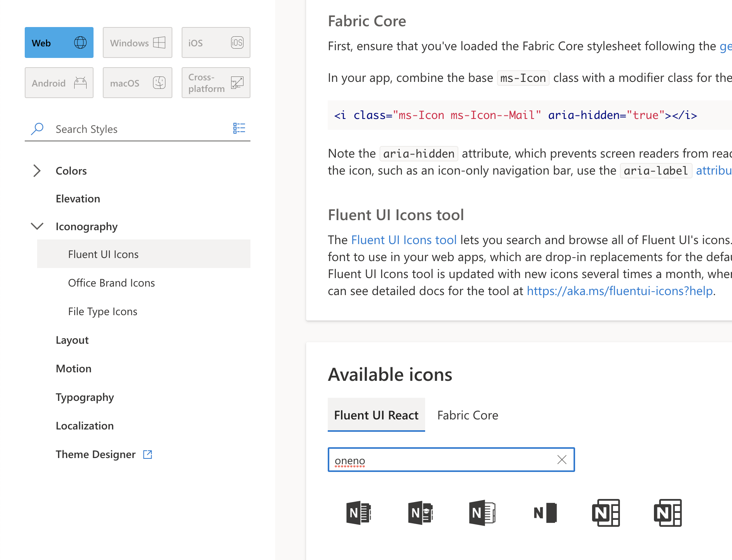Click the macOS Finder face icon

(159, 83)
